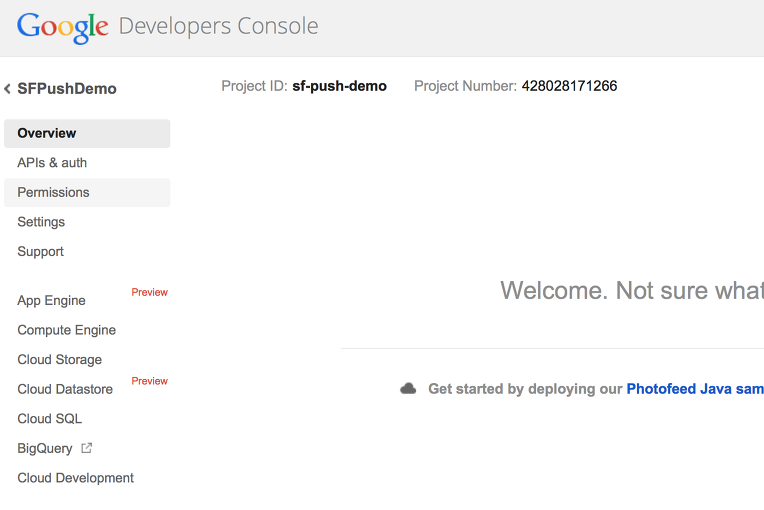This screenshot has width=764, height=510.
Task: Click Preview label next to App Engine
Action: coord(150,292)
